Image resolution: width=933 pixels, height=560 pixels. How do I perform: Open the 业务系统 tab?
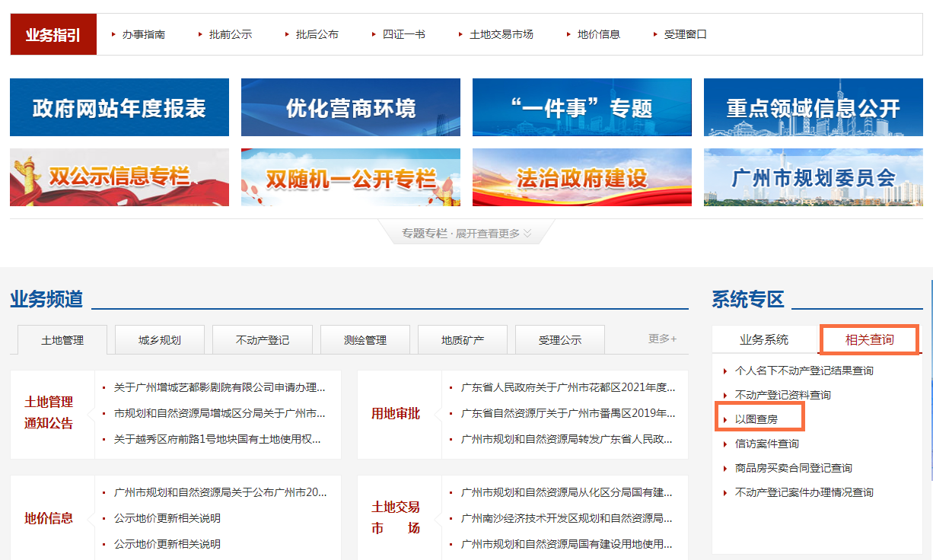click(764, 339)
